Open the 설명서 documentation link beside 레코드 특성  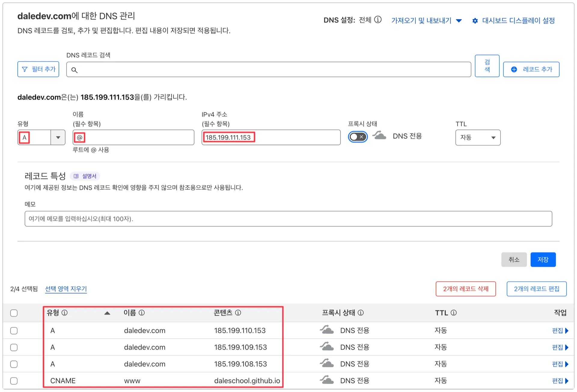[85, 176]
